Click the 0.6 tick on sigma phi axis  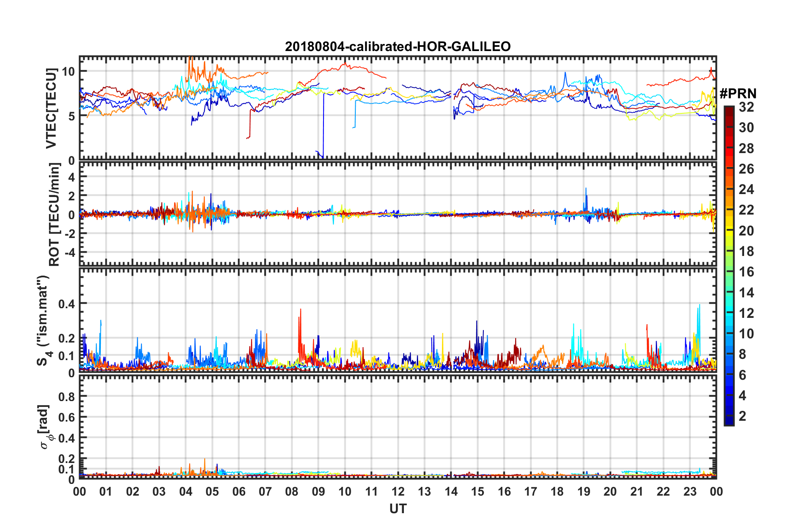67,417
